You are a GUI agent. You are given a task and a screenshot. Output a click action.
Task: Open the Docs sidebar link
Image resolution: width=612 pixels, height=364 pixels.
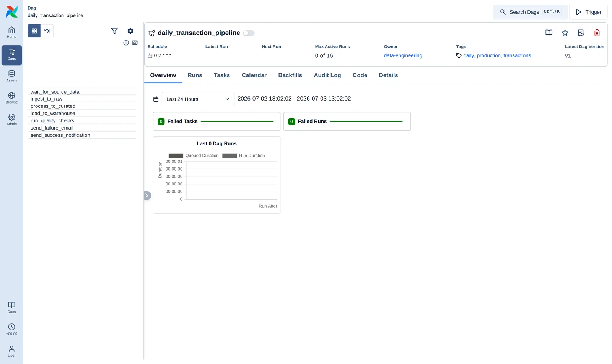pyautogui.click(x=11, y=307)
